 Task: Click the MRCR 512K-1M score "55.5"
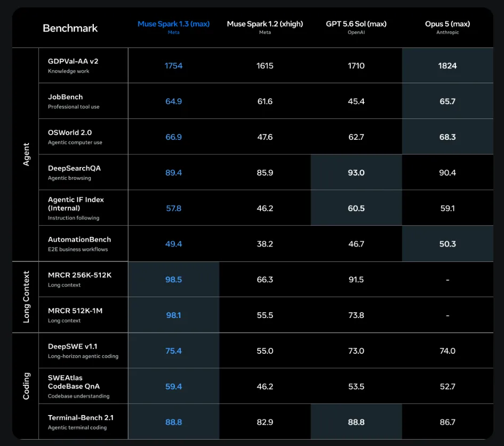(x=265, y=315)
